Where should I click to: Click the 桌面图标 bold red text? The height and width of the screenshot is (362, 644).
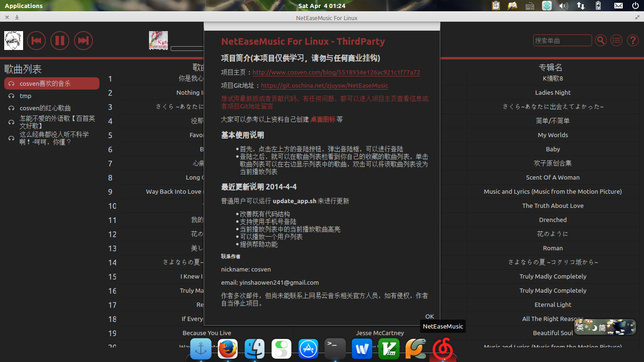323,120
